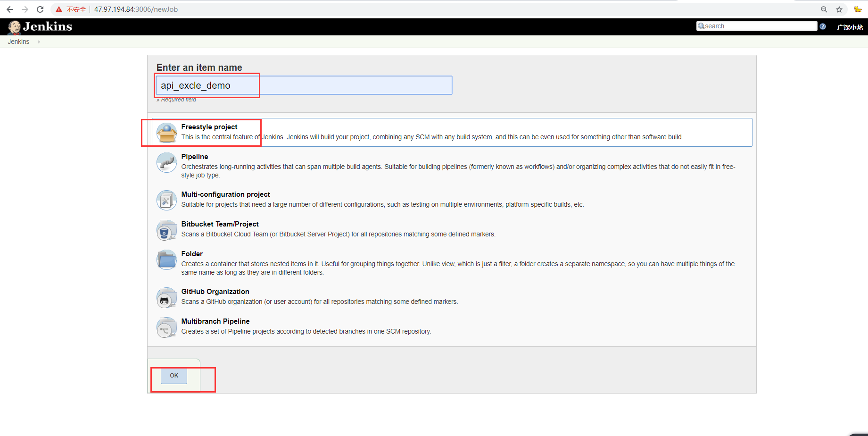The image size is (868, 436).
Task: Open the search help question-mark icon
Action: click(823, 26)
